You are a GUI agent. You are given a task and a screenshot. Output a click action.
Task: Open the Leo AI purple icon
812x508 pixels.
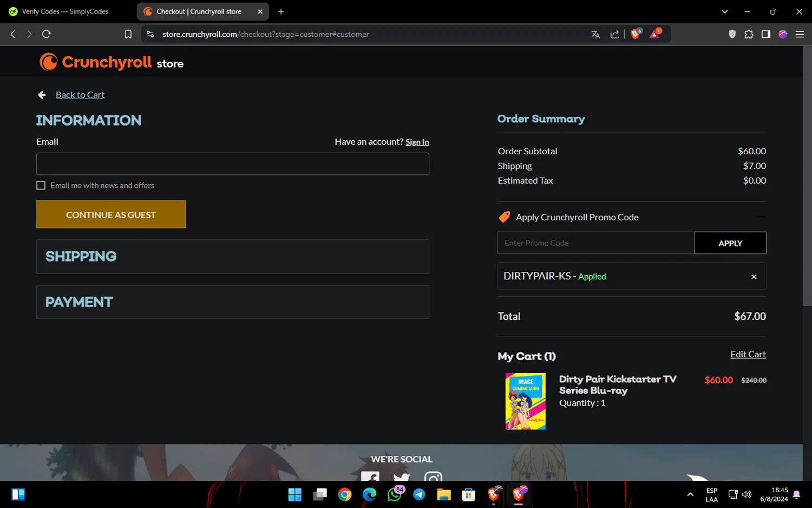click(783, 34)
